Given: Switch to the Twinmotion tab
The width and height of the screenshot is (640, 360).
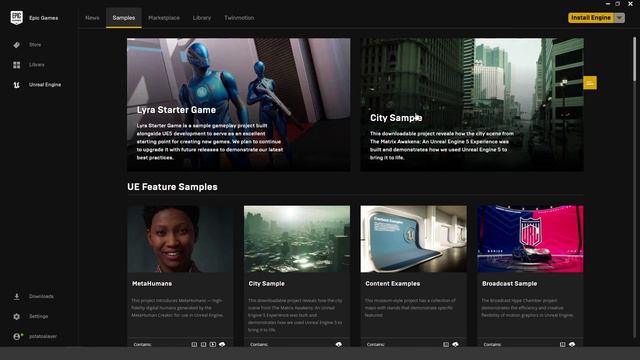Looking at the screenshot, I should (239, 18).
